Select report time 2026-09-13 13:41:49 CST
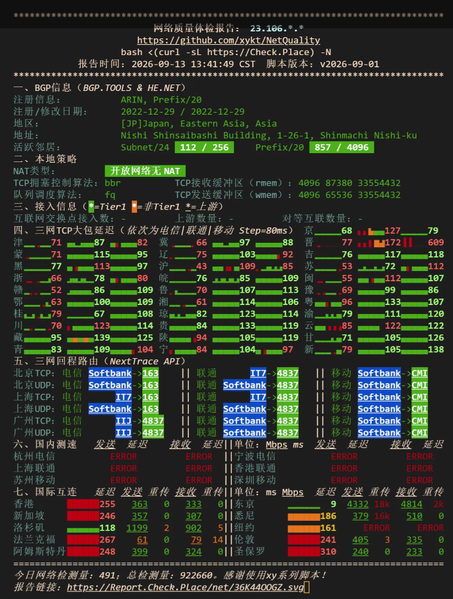This screenshot has width=453, height=599. pyautogui.click(x=193, y=64)
